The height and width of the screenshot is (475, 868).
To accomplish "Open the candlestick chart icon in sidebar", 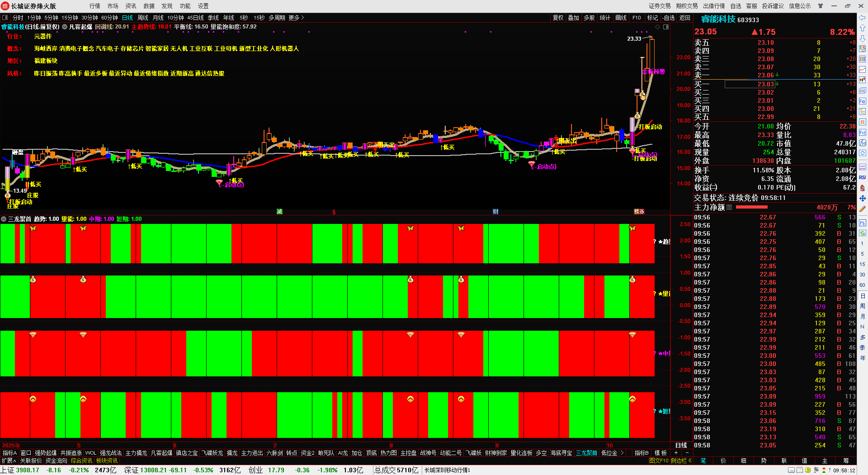I will click(x=862, y=80).
